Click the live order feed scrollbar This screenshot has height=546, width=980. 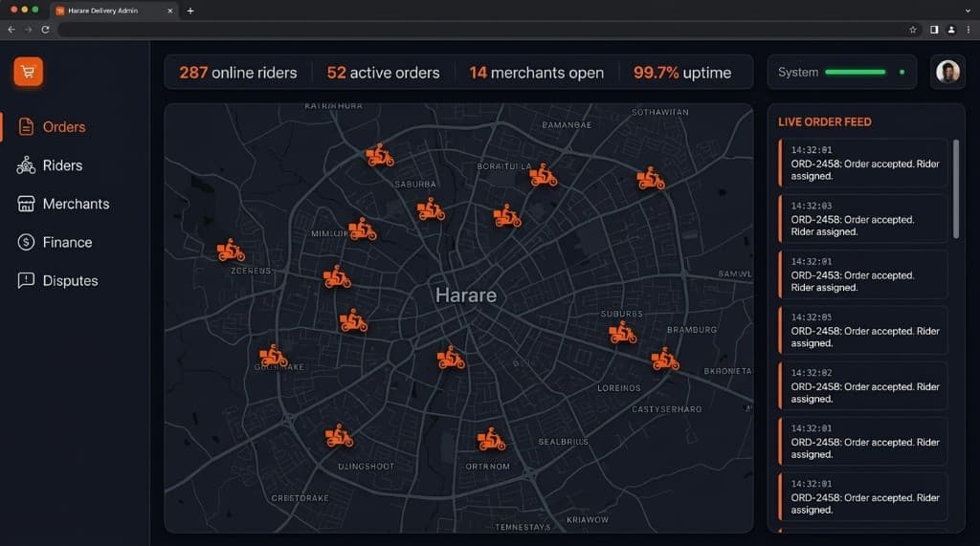(x=956, y=189)
